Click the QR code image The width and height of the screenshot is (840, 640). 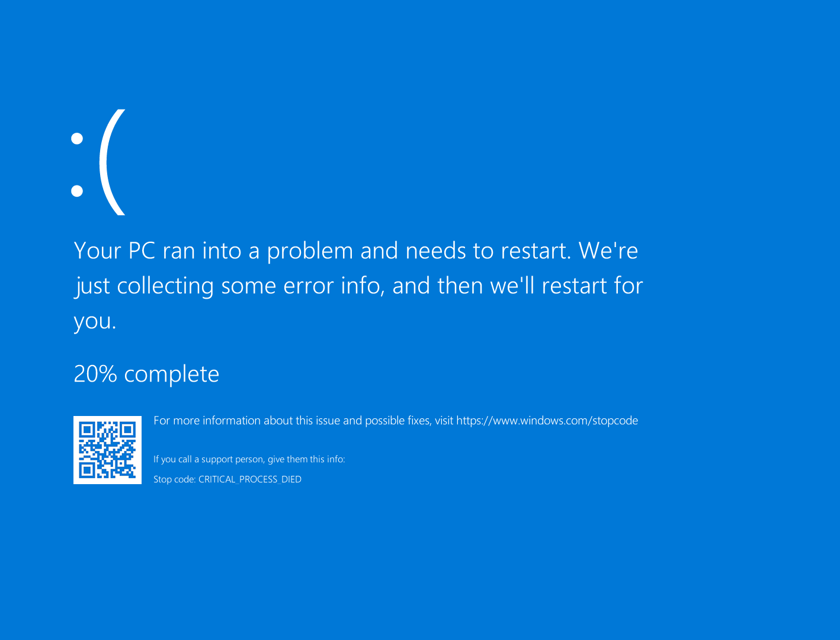point(107,450)
